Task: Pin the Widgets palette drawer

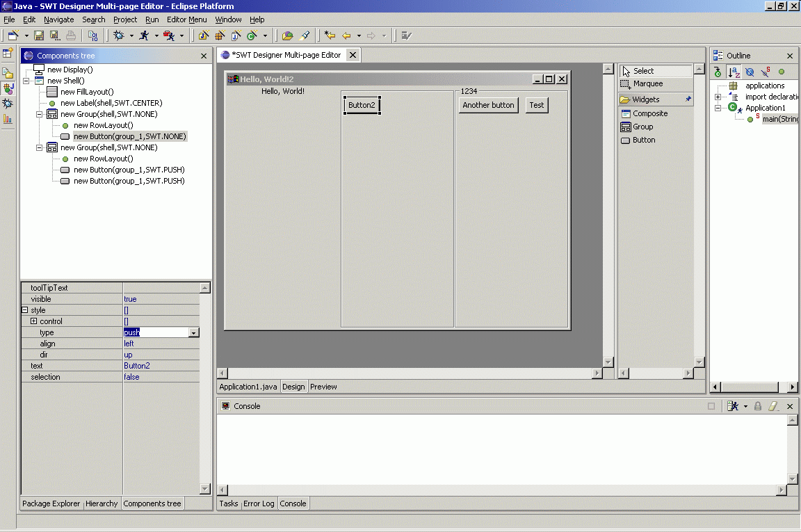Action: point(688,99)
